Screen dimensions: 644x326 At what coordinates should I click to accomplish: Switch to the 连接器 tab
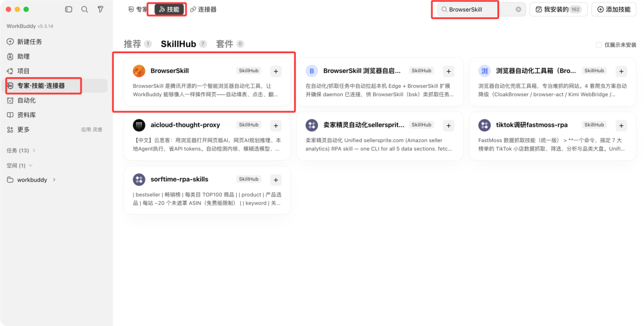pyautogui.click(x=203, y=10)
